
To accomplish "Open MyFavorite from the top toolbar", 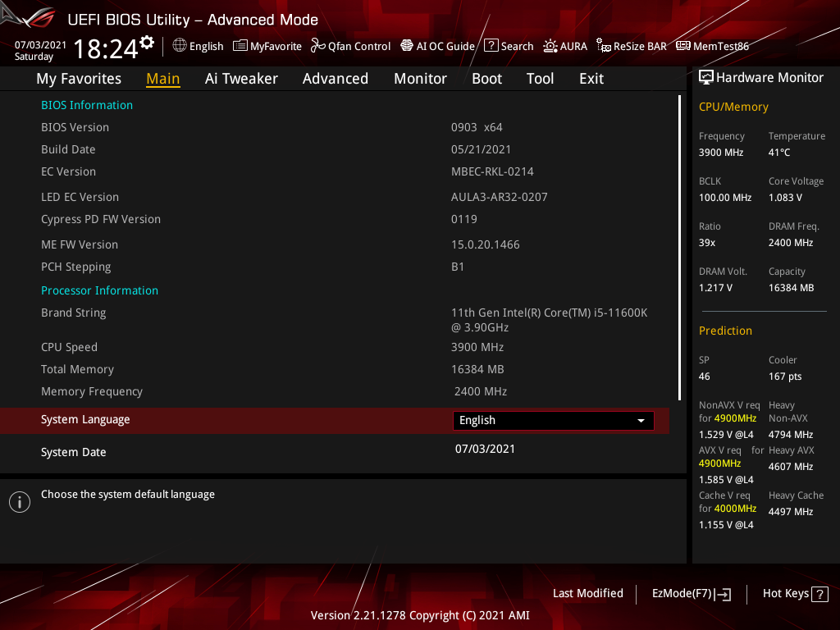I will (267, 46).
